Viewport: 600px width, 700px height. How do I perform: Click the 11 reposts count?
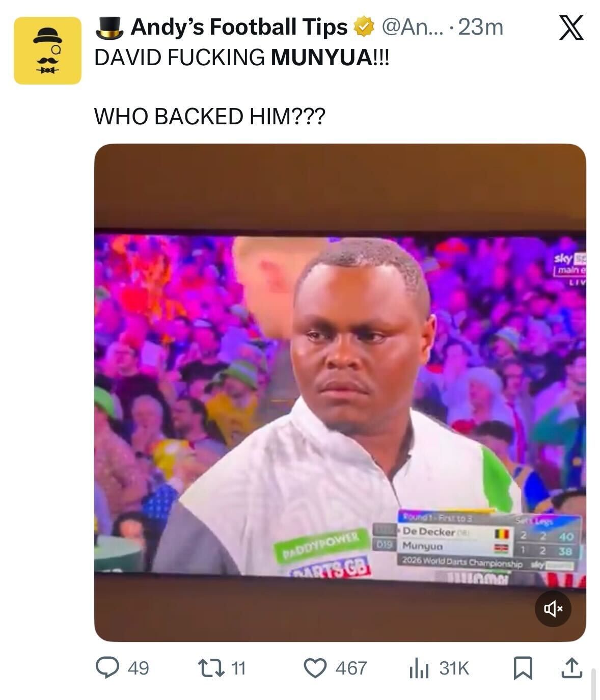[x=238, y=668]
